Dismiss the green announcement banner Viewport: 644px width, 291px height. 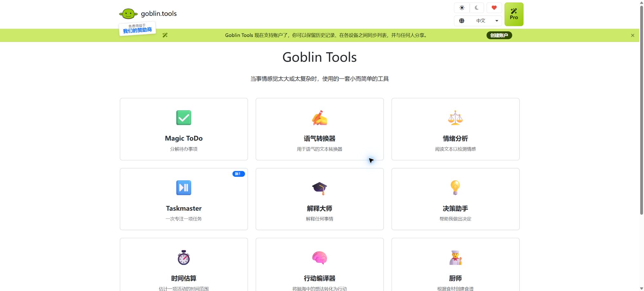(633, 35)
